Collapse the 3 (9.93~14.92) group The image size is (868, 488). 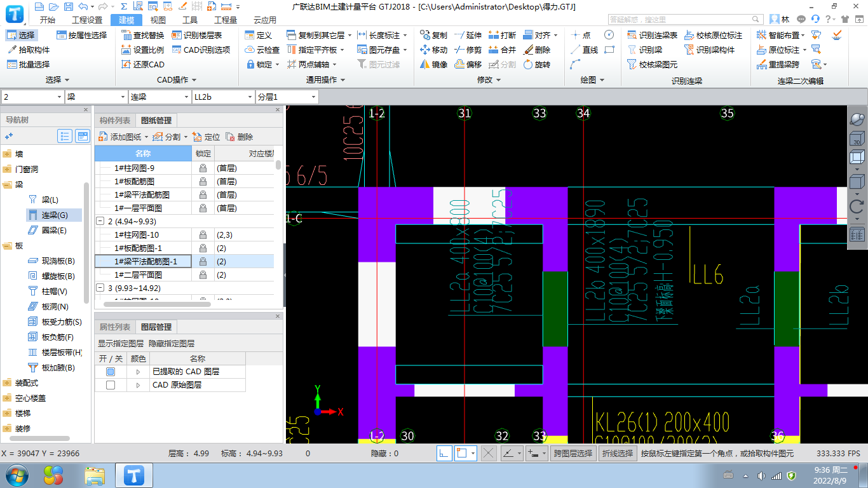pos(100,288)
